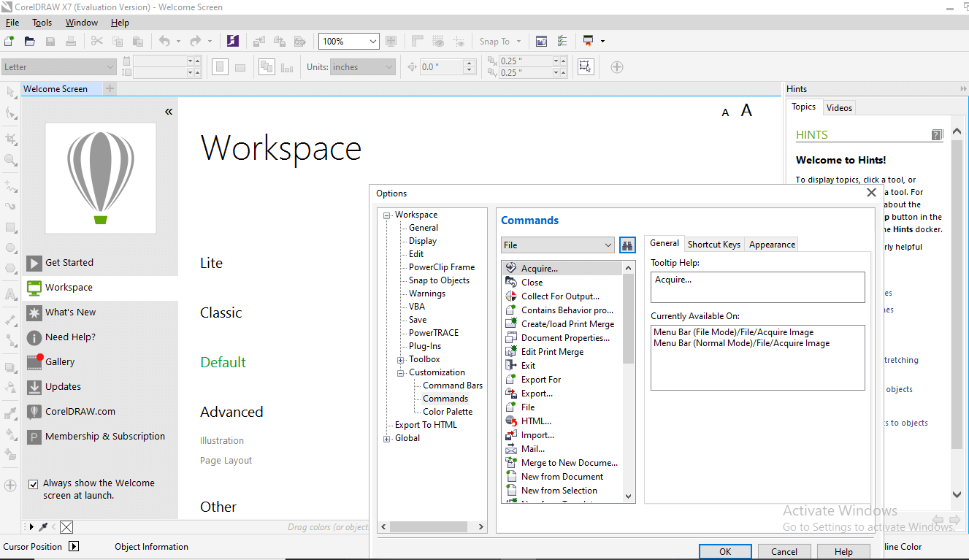This screenshot has width=969, height=560.
Task: Switch to the Shortcut Keys tab
Action: [x=713, y=245]
